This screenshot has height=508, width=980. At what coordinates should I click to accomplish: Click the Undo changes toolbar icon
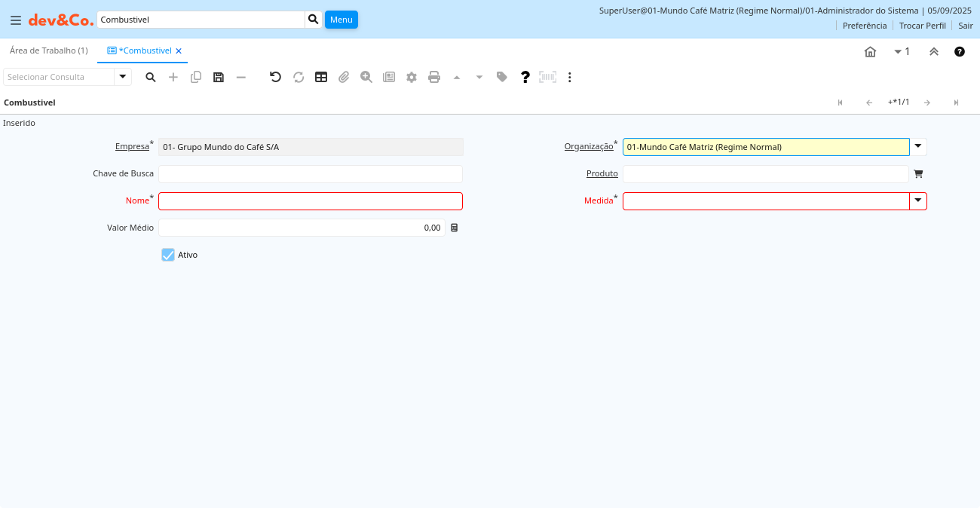click(275, 77)
